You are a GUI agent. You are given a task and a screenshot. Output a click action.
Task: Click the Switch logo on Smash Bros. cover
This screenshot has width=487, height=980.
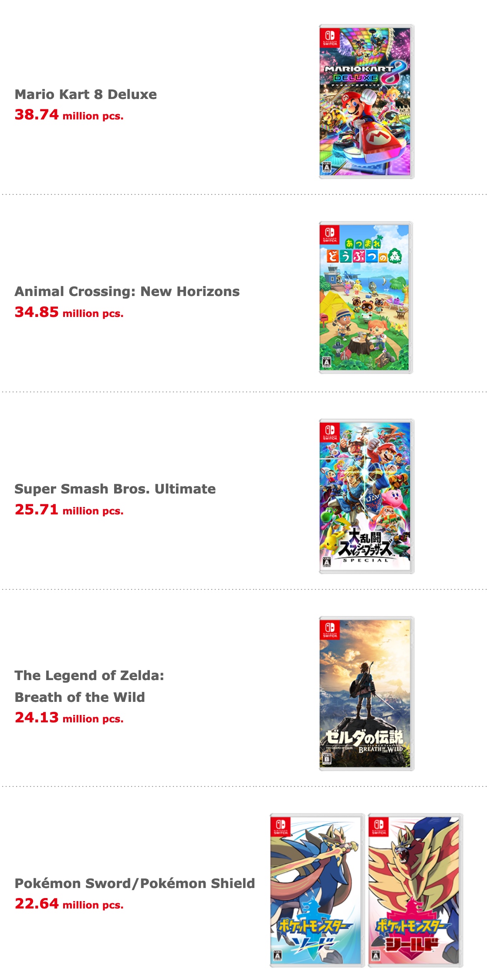(330, 432)
